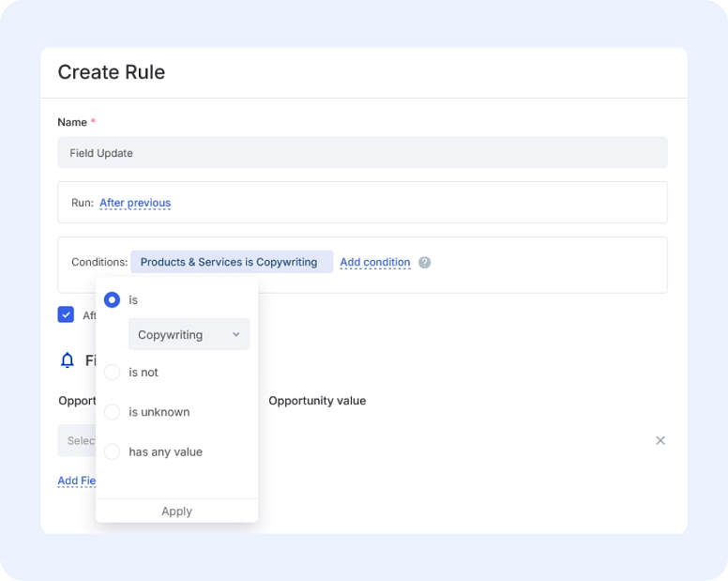Open the partially hidden Select dropdown
This screenshot has height=581, width=728.
click(77, 440)
